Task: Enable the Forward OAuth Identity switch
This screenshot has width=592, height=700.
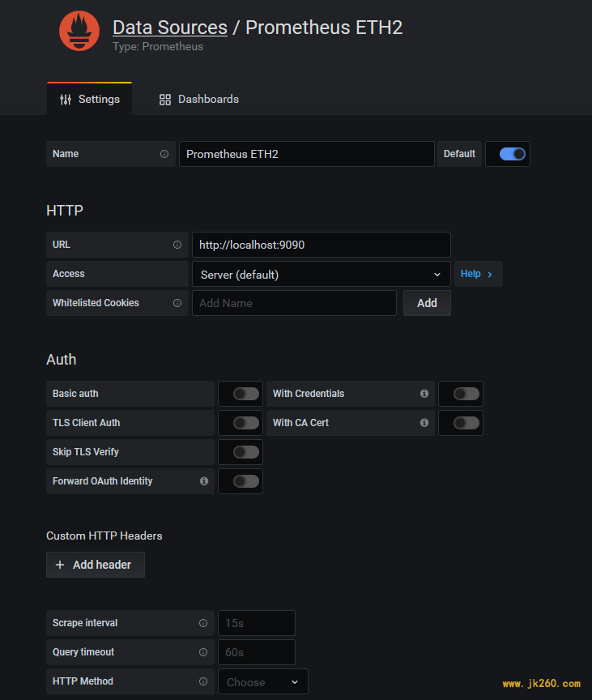Action: [x=246, y=481]
